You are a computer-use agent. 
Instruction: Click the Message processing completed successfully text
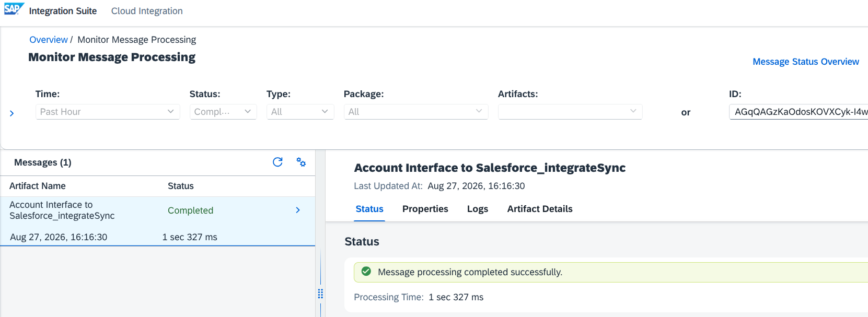click(x=470, y=272)
